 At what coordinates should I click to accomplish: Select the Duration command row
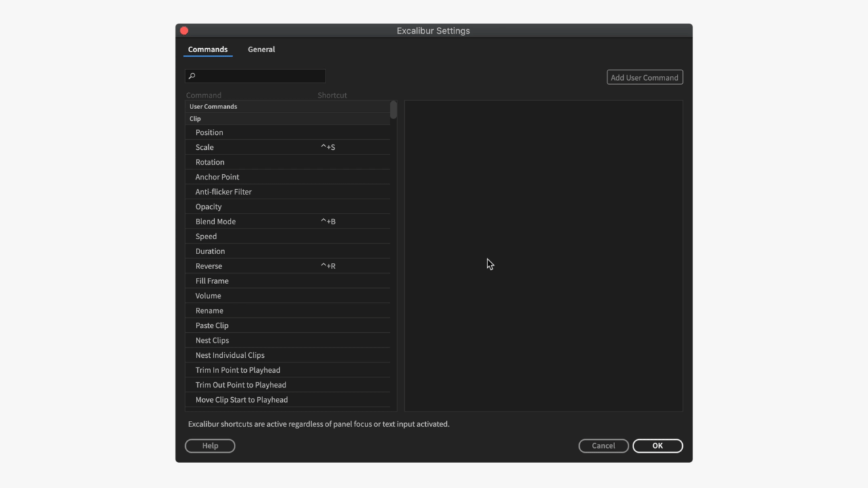click(288, 251)
